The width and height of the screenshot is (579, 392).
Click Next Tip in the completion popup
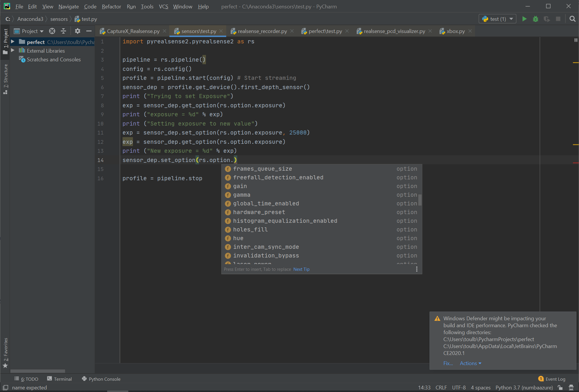pos(301,269)
